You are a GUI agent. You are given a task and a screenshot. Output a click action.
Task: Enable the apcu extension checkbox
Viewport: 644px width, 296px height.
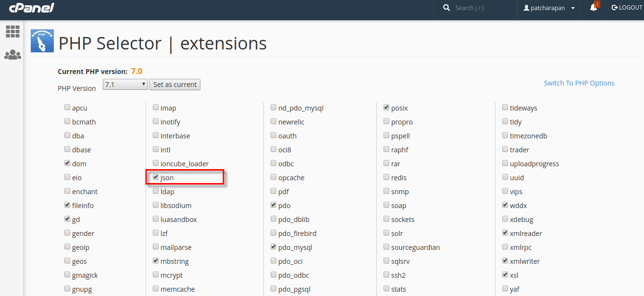tap(67, 108)
